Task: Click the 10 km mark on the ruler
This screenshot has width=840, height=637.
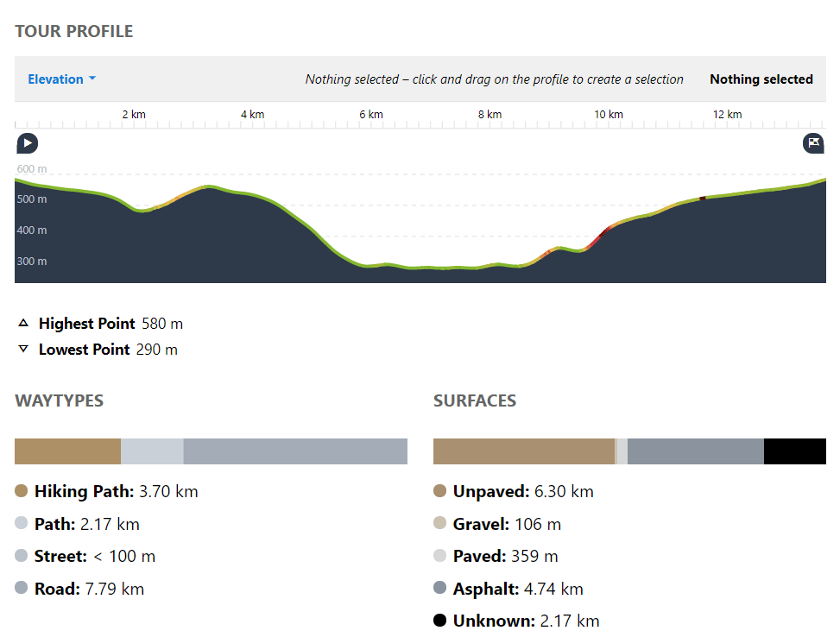Action: (609, 115)
